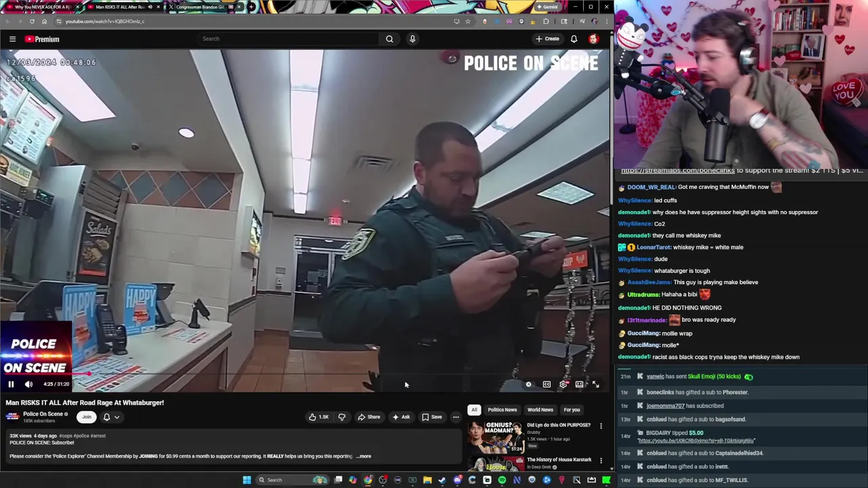Expand description with ...more
Viewport: 868px width, 488px height.
coord(363,456)
